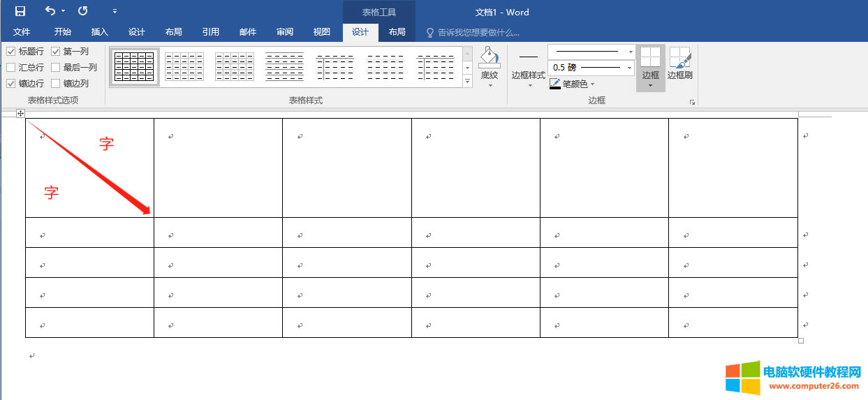This screenshot has height=400, width=868.
Task: Enable the 汇总行 checkbox
Action: click(11, 68)
